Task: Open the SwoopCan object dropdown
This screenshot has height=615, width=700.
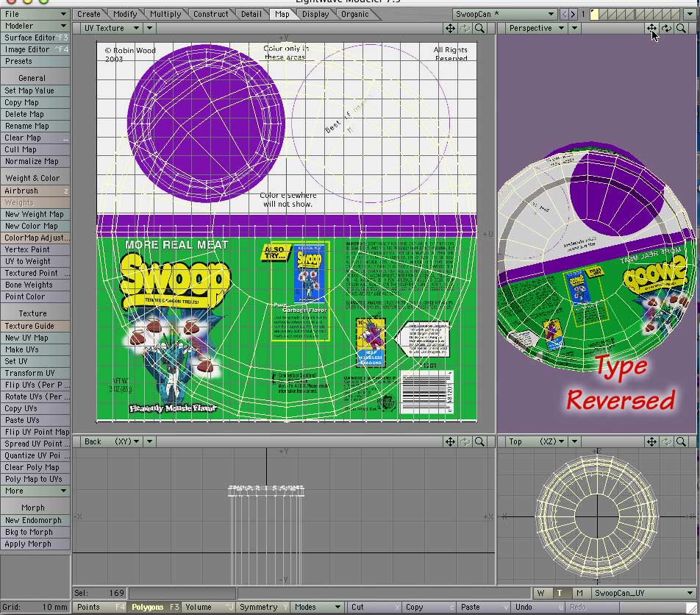Action: coord(504,14)
